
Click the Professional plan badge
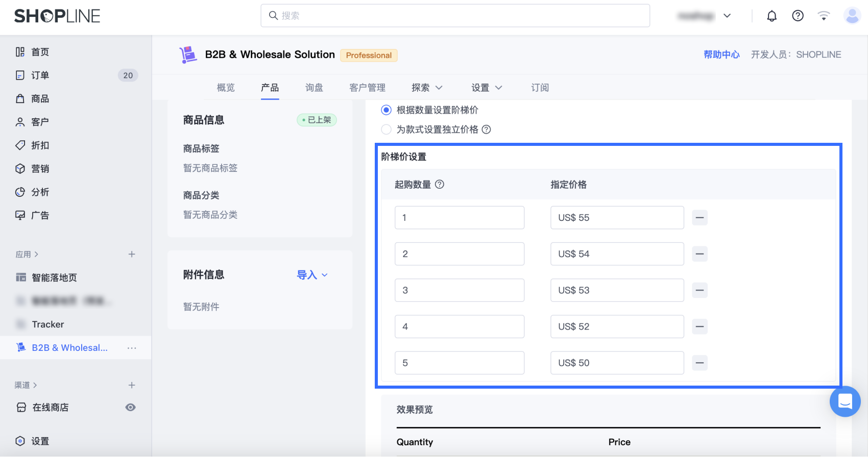click(369, 55)
